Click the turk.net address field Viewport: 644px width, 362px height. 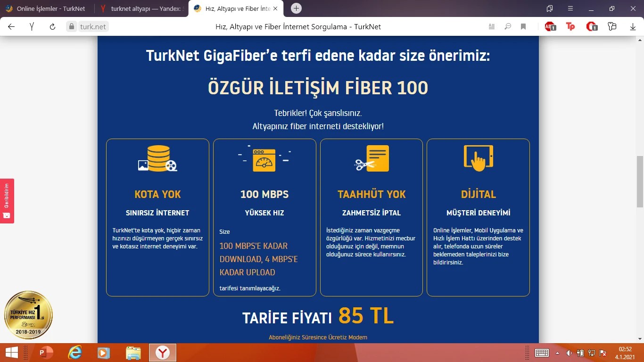point(93,27)
